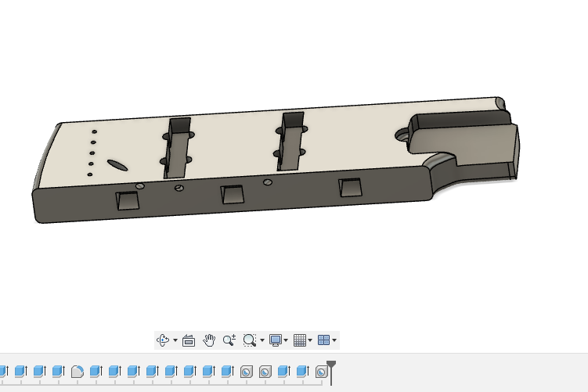Select the Zoom magnifier with plus-minus
The image size is (588, 392).
(x=229, y=340)
